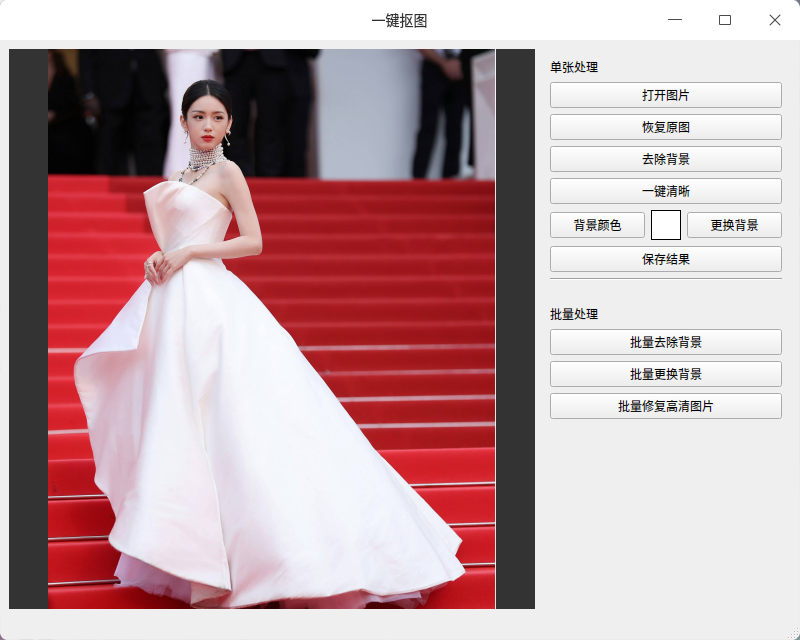Click the 单张处理 section label
Image resolution: width=800 pixels, height=640 pixels.
tap(574, 67)
